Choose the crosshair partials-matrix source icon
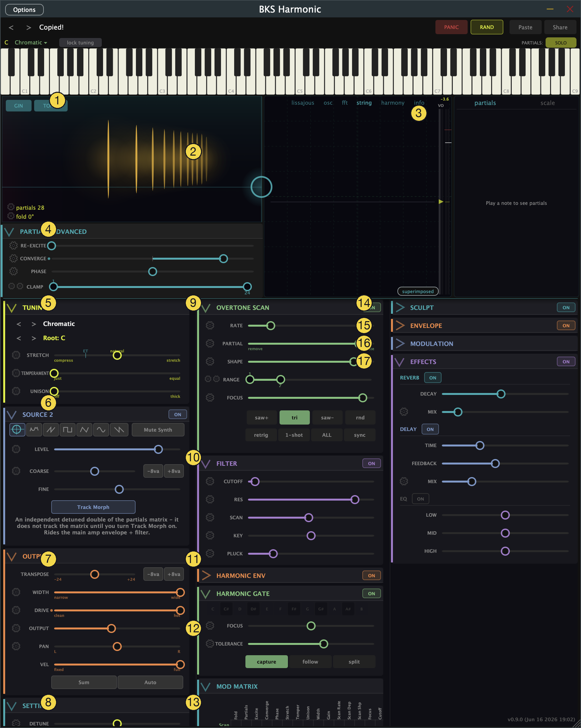Screen dimensions: 581x728 17,429
